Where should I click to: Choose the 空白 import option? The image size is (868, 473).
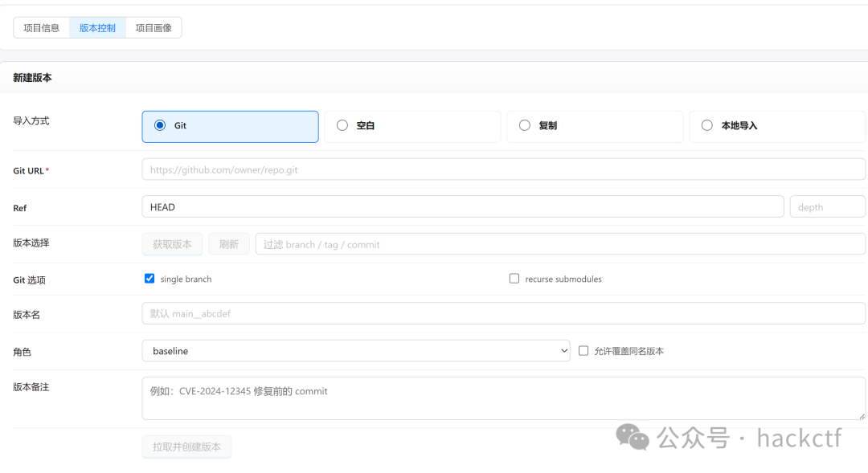coord(412,127)
